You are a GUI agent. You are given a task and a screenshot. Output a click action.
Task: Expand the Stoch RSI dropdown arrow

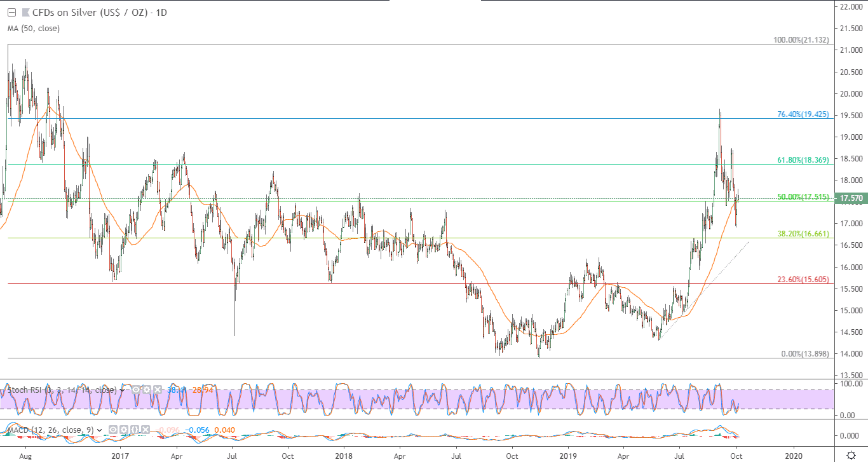122,390
